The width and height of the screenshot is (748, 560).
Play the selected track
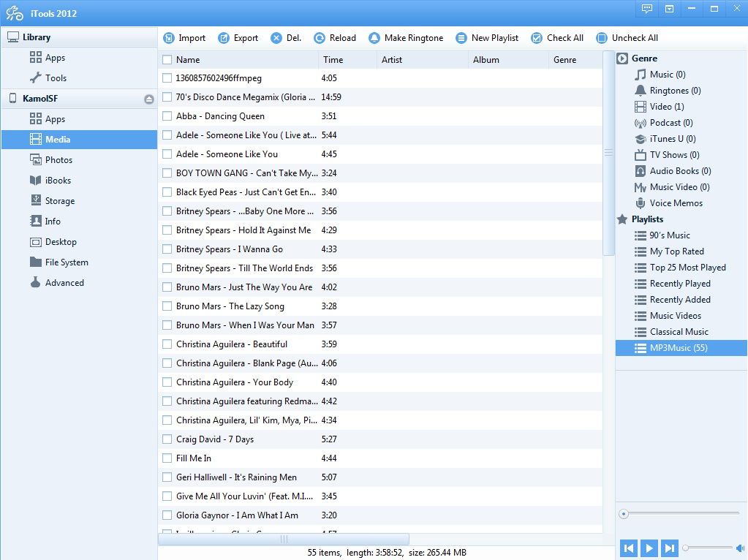pos(649,548)
